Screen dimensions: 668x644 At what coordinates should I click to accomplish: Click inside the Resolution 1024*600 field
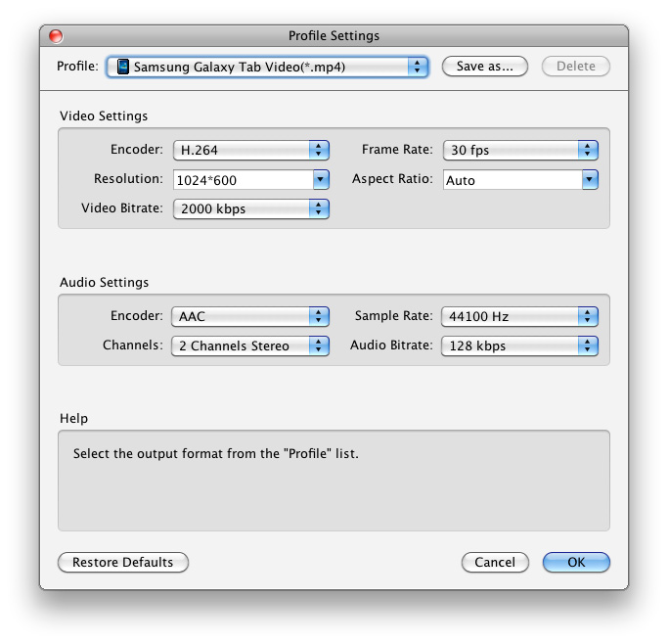pyautogui.click(x=244, y=180)
